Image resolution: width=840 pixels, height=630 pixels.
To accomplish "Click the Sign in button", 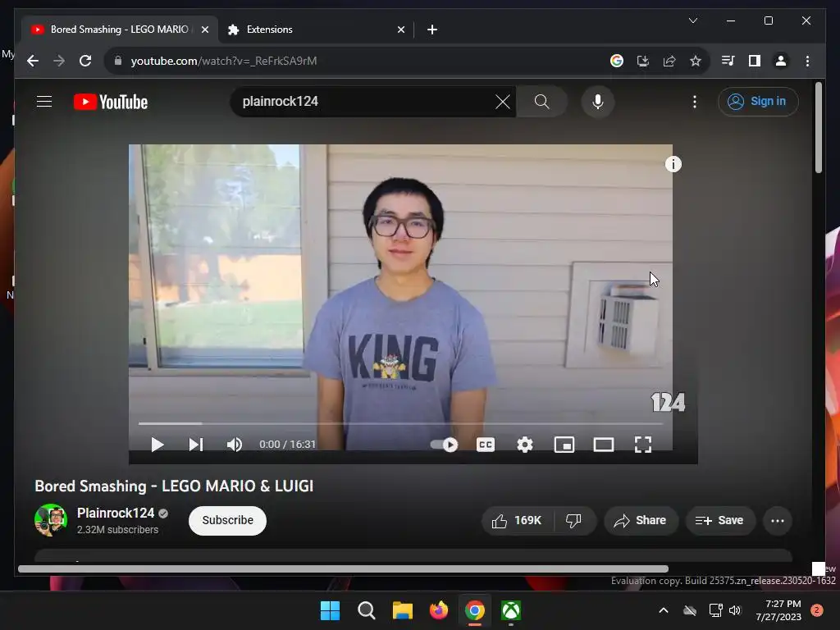I will click(x=757, y=101).
